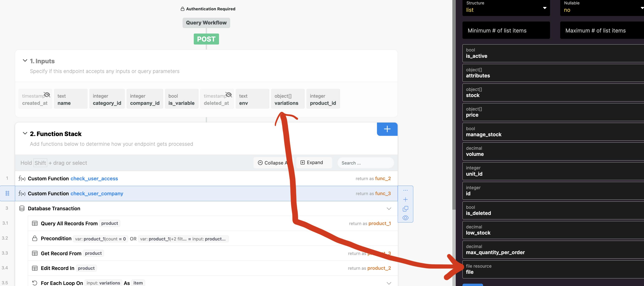Select the file resource field
Image resolution: width=644 pixels, height=286 pixels.
[553, 269]
